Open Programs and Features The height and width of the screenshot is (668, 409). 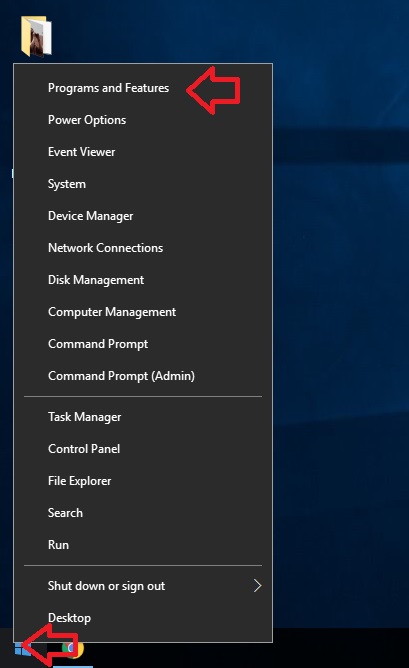click(108, 88)
